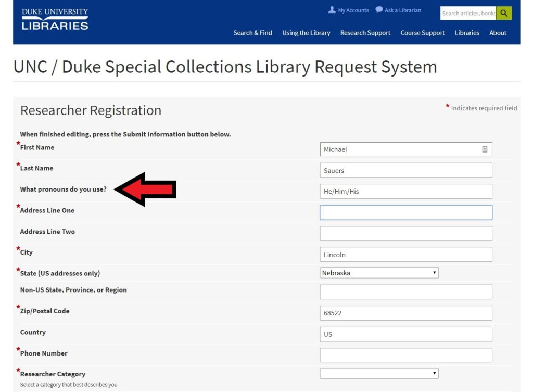Click the 'What pronouns do you use?' label
Image resolution: width=533 pixels, height=392 pixels.
pyautogui.click(x=63, y=189)
